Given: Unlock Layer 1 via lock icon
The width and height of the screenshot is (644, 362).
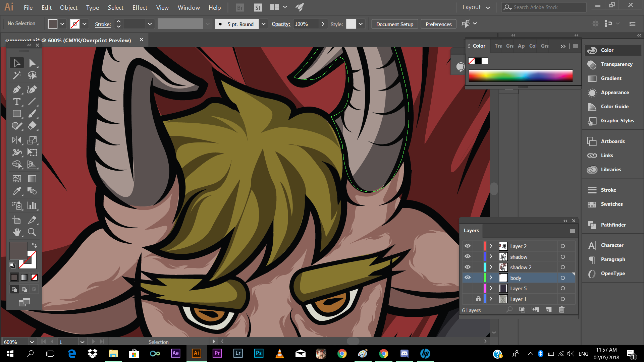Looking at the screenshot, I should point(478,299).
